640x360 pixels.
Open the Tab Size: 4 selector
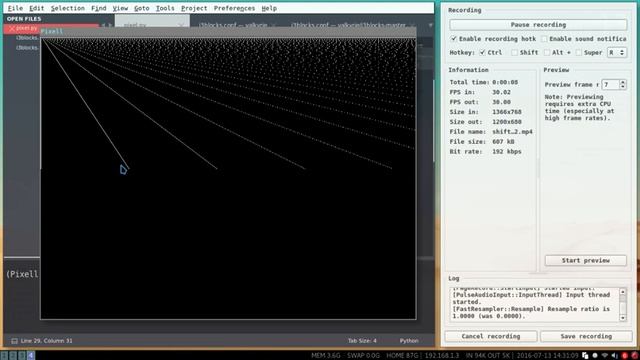click(362, 341)
